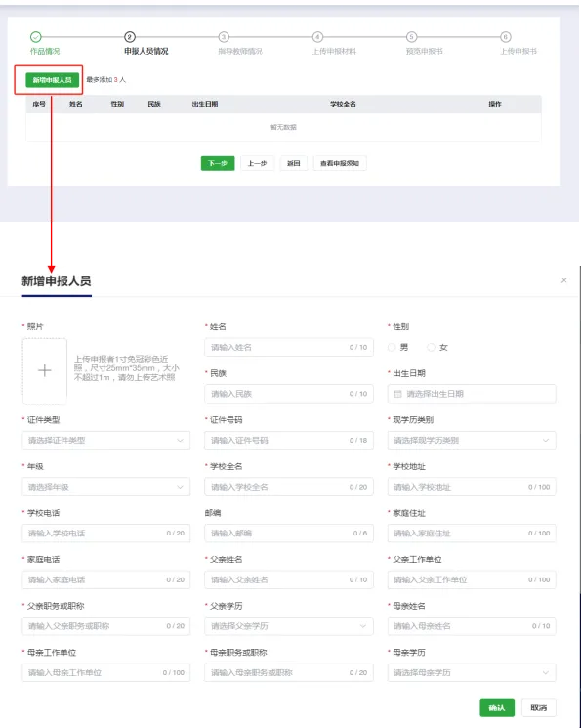The image size is (581, 728).
Task: Click the 母亲学历 dropdown chevron arrow
Action: [546, 672]
